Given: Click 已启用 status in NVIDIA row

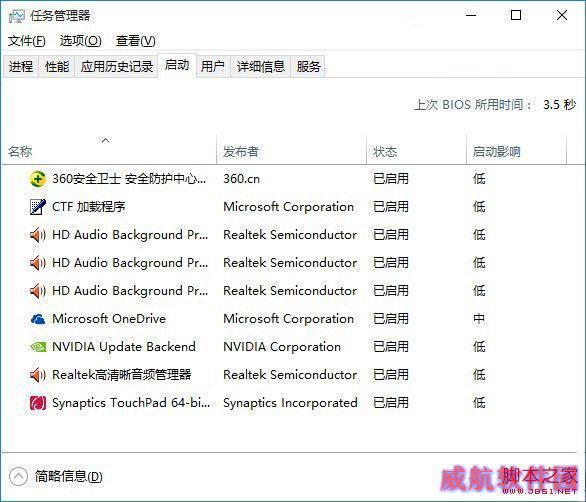Looking at the screenshot, I should click(391, 347).
